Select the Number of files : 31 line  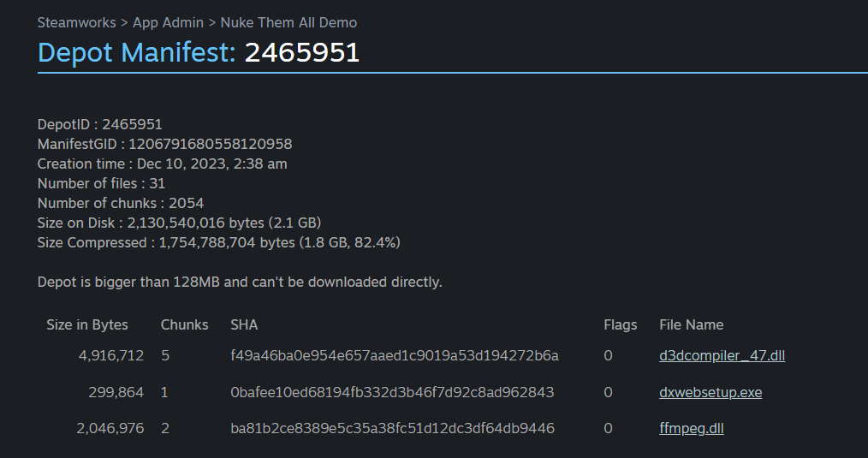pyautogui.click(x=101, y=183)
